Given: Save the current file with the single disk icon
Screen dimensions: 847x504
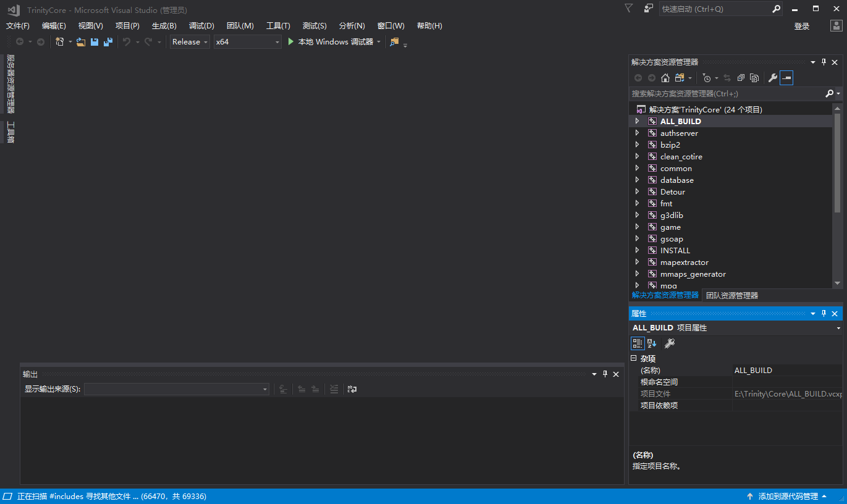Looking at the screenshot, I should (95, 42).
